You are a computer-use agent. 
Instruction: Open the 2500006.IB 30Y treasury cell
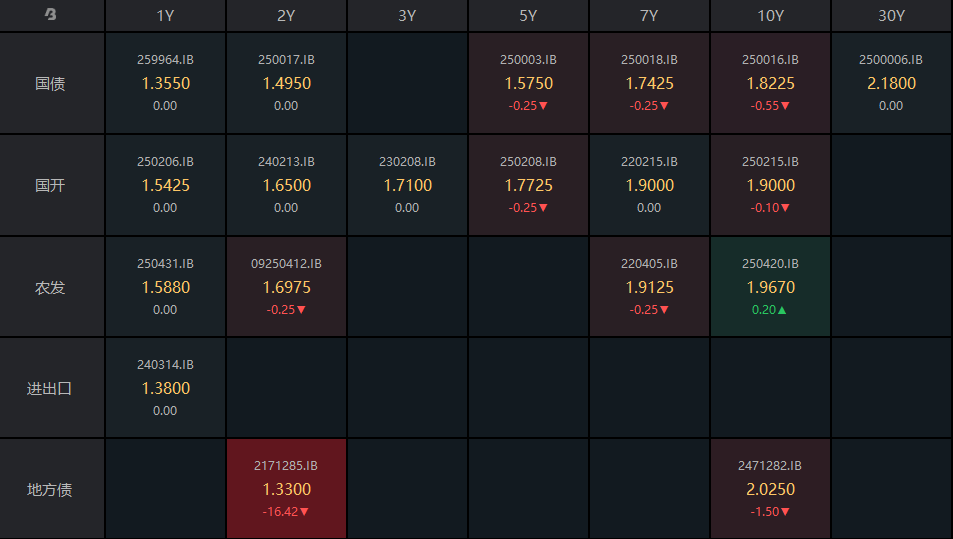[892, 83]
